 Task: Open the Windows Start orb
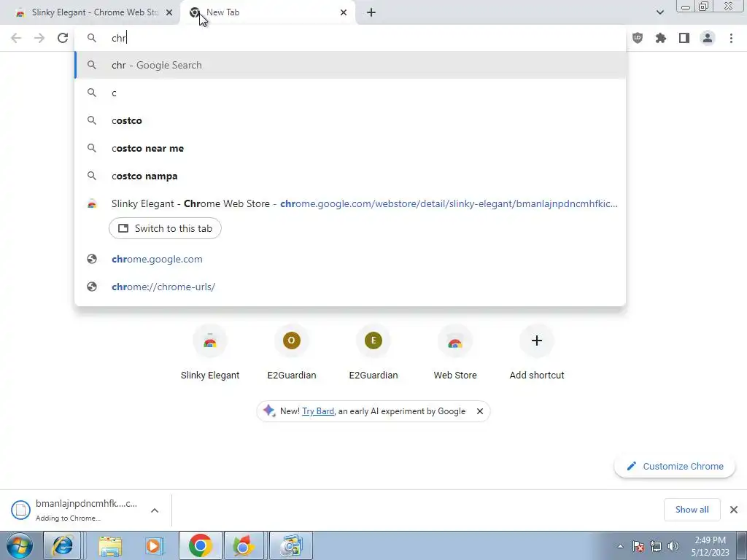tap(20, 545)
